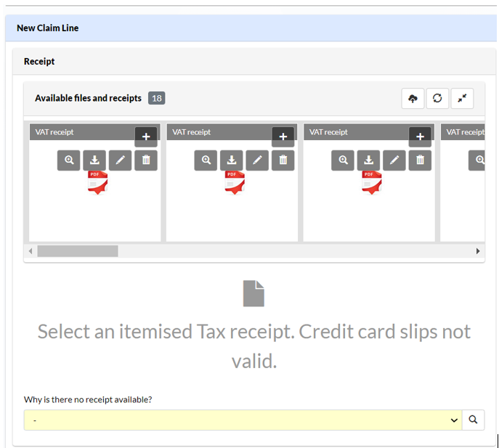Collapse the available files panel
This screenshot has width=499, height=448.
click(462, 98)
